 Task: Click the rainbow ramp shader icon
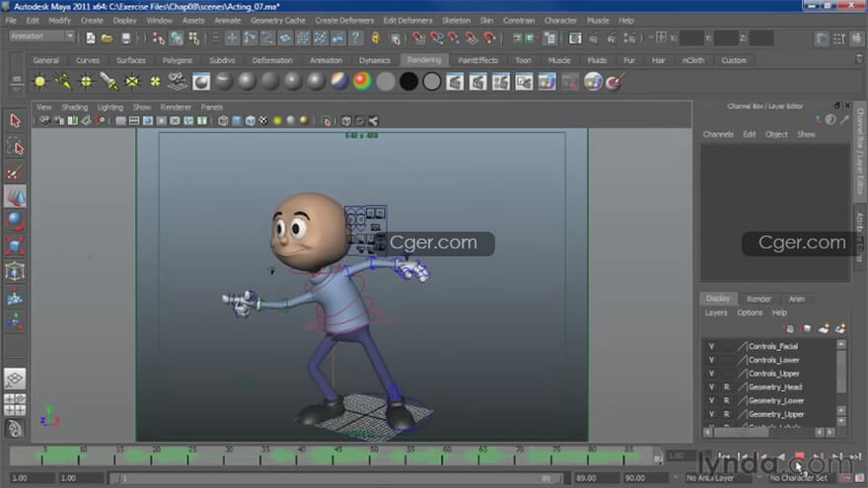click(363, 82)
